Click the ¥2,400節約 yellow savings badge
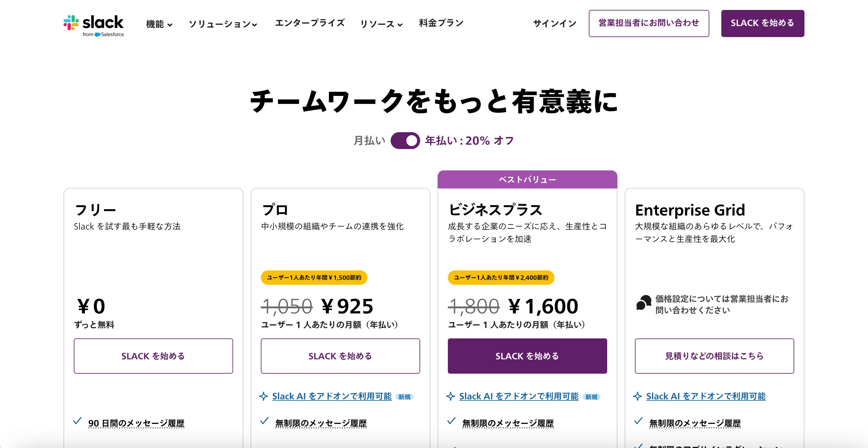Image resolution: width=868 pixels, height=448 pixels. coord(501,278)
